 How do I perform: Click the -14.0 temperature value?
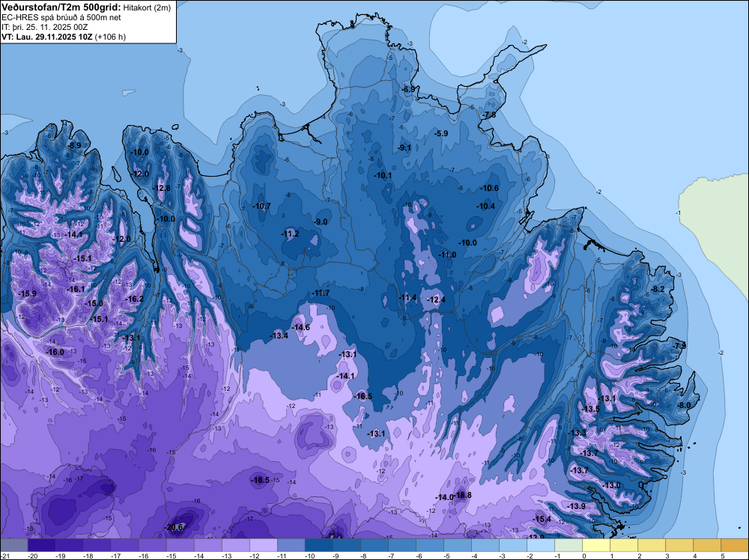click(x=443, y=497)
